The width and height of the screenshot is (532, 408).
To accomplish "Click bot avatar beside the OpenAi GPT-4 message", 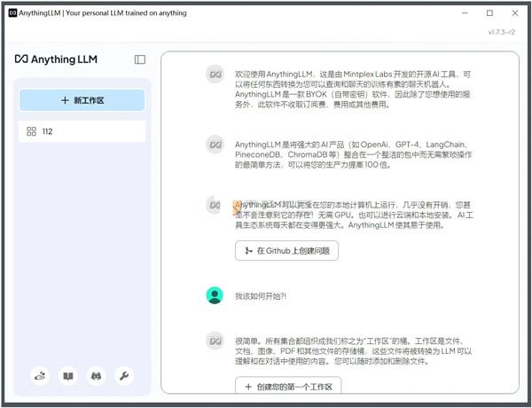I will (x=214, y=144).
